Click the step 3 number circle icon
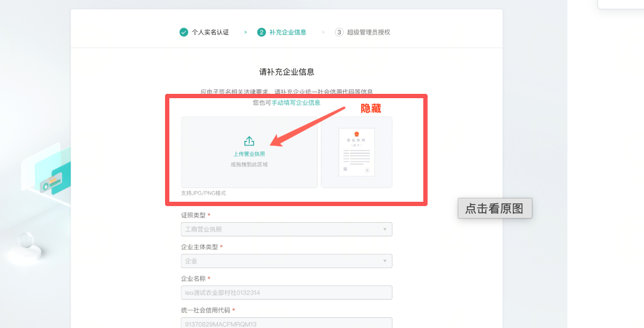Image resolution: width=644 pixels, height=328 pixels. 339,32
